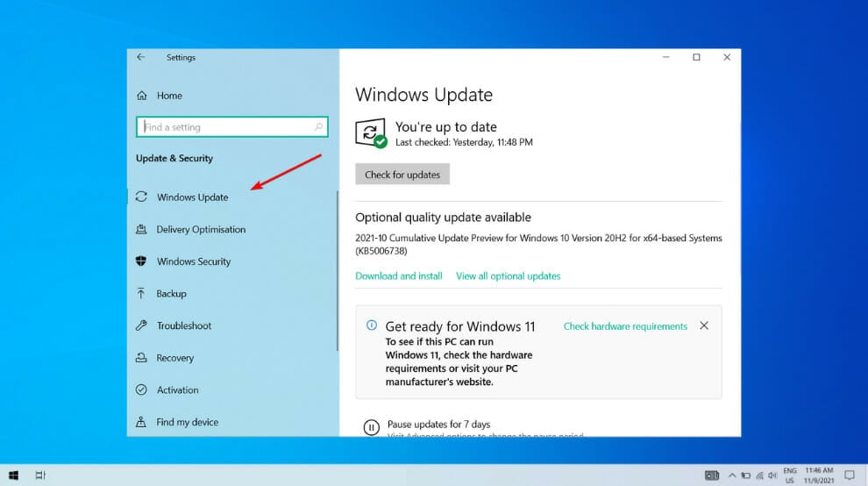Click the touch keyboard tray icon
The image size is (868, 486).
click(x=712, y=475)
